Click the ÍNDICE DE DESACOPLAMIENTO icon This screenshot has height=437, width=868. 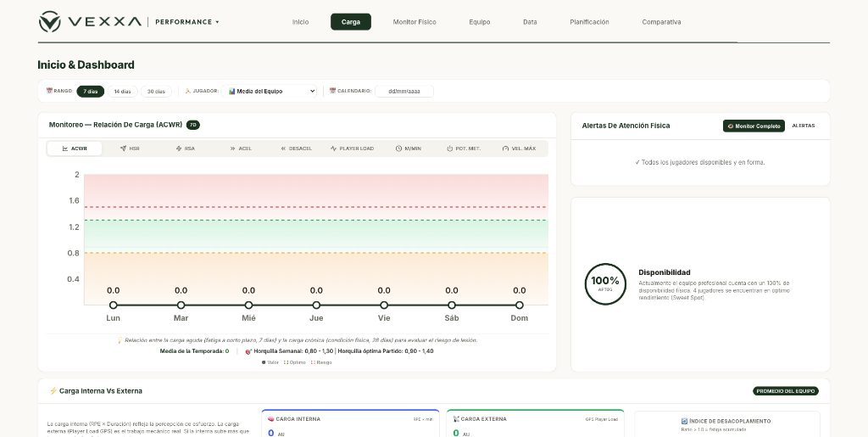[x=684, y=421]
